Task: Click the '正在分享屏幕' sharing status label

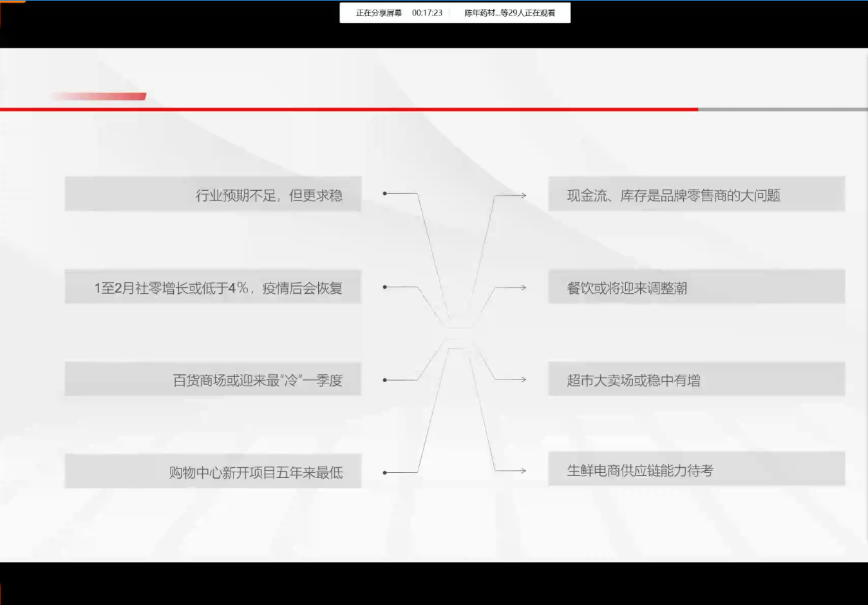Action: 379,13
